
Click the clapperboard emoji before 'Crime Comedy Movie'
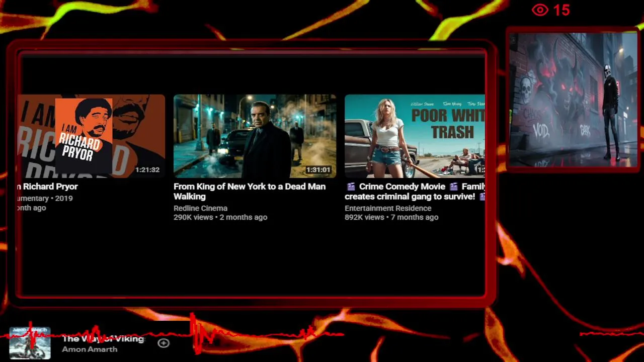click(x=351, y=187)
